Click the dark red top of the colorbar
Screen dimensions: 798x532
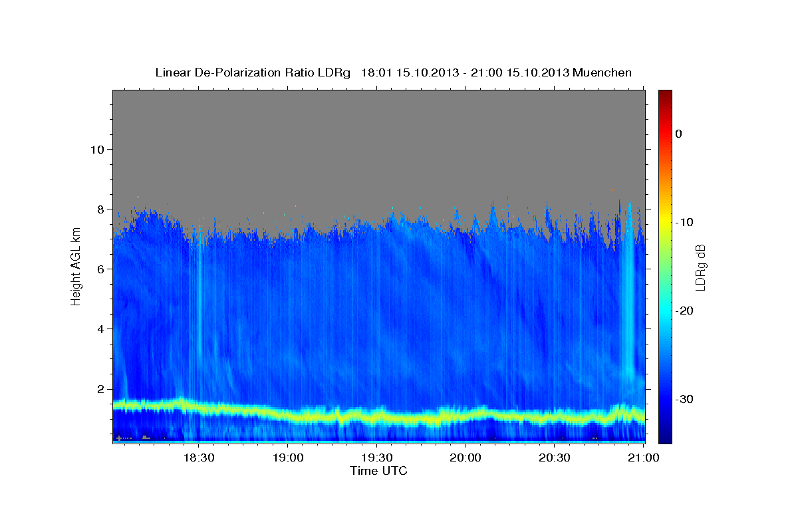pos(665,94)
